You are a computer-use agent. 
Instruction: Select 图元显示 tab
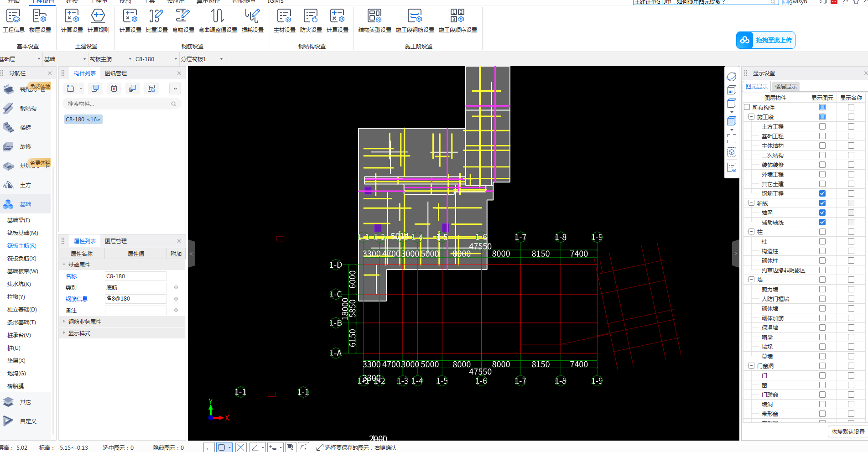pos(757,86)
